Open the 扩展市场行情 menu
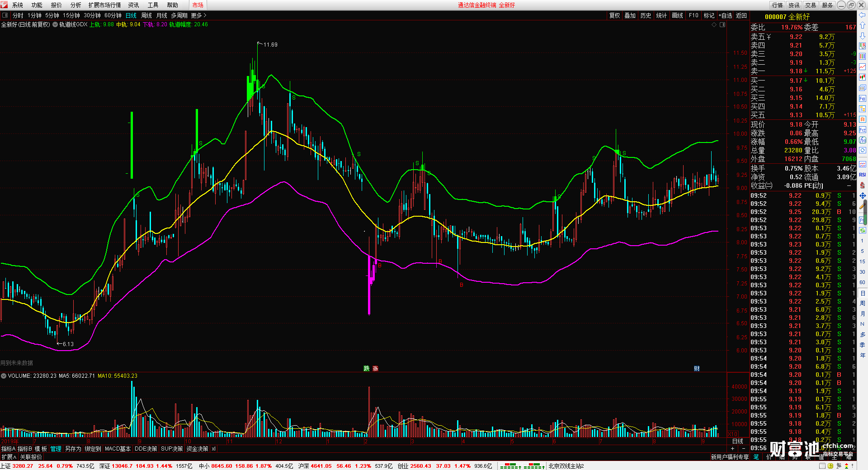Viewport: 868px width, 470px height. [105, 5]
